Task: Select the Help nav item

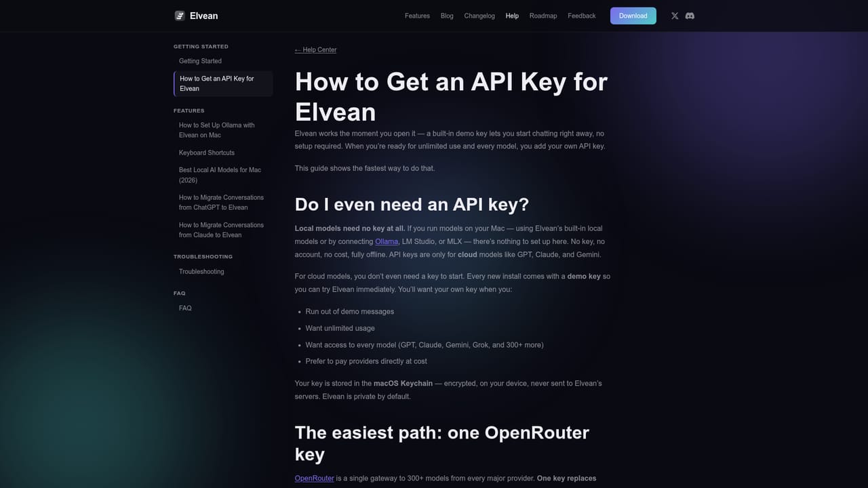Action: [x=512, y=16]
